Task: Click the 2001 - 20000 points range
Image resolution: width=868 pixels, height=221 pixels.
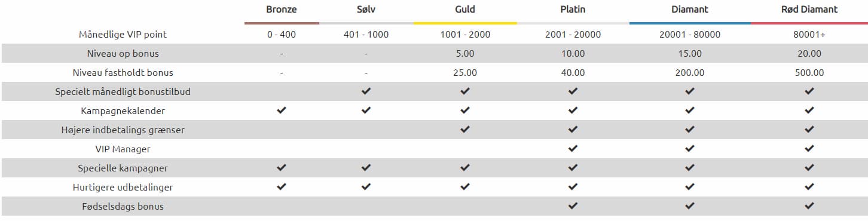Action: point(573,35)
